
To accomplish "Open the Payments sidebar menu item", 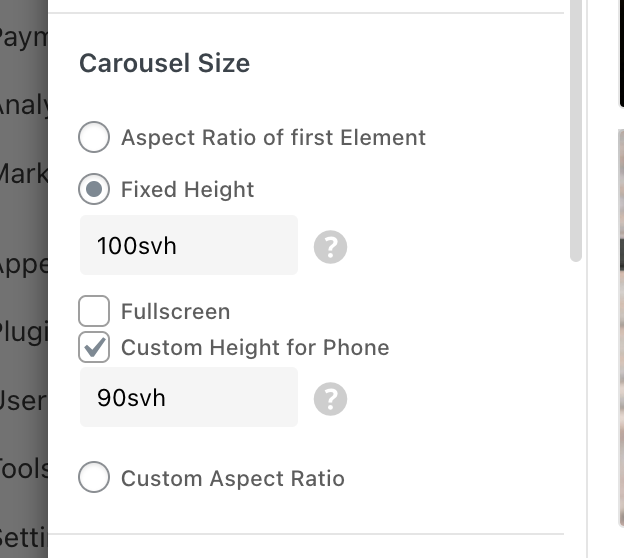I will tap(23, 38).
